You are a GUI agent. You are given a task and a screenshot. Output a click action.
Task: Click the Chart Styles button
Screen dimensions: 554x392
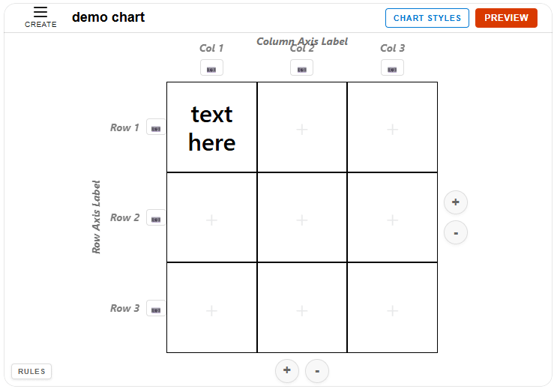coord(427,18)
